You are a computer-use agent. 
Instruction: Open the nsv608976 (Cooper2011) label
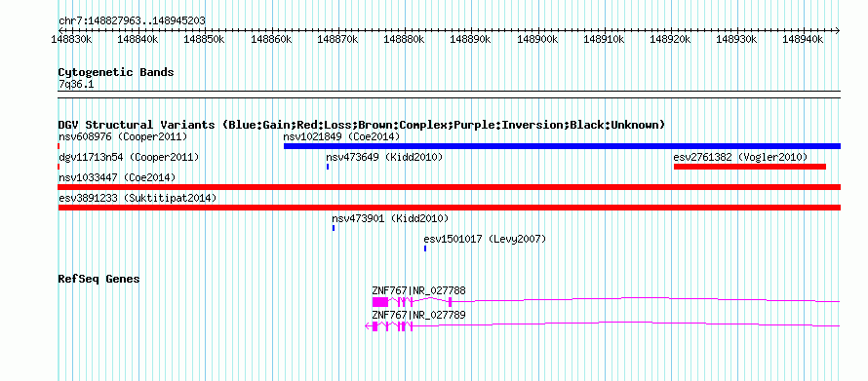pos(123,136)
